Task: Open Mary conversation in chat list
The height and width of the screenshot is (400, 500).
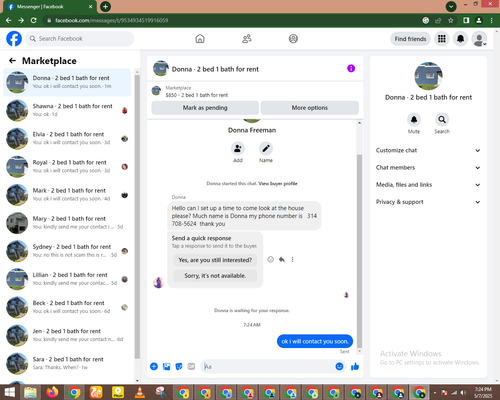Action: click(x=67, y=223)
